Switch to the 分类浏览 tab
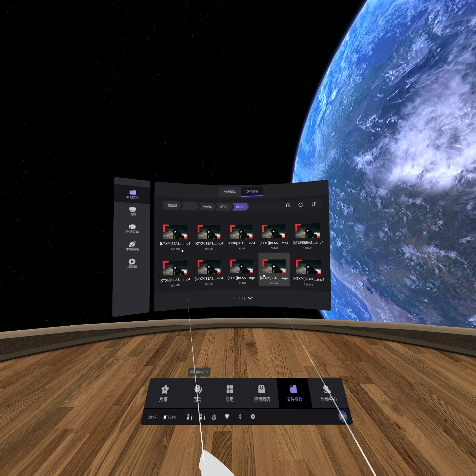This screenshot has height=476, width=476. tap(230, 192)
